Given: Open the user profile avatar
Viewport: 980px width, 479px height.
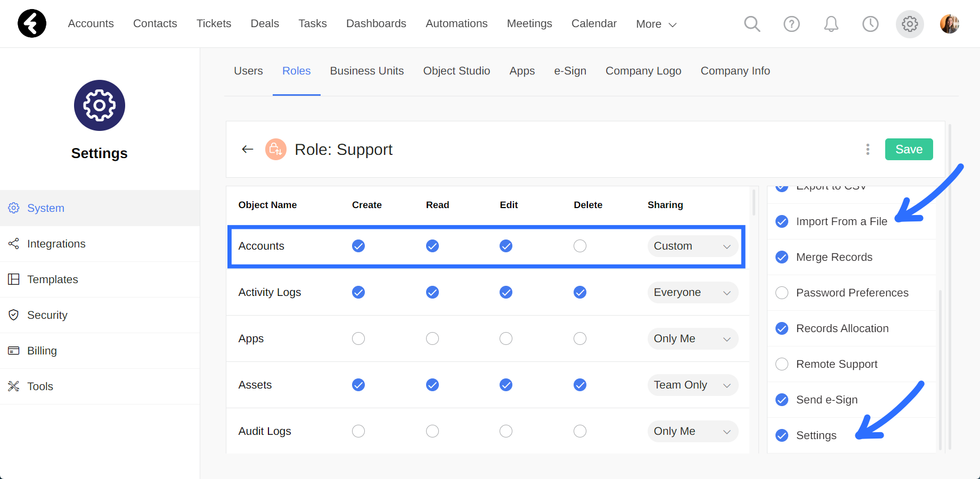Looking at the screenshot, I should tap(950, 24).
